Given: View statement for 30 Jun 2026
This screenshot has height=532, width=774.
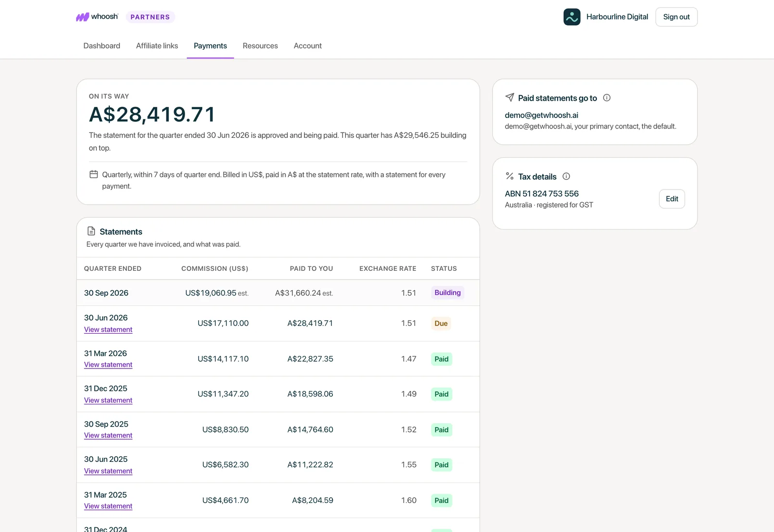Looking at the screenshot, I should click(x=108, y=329).
